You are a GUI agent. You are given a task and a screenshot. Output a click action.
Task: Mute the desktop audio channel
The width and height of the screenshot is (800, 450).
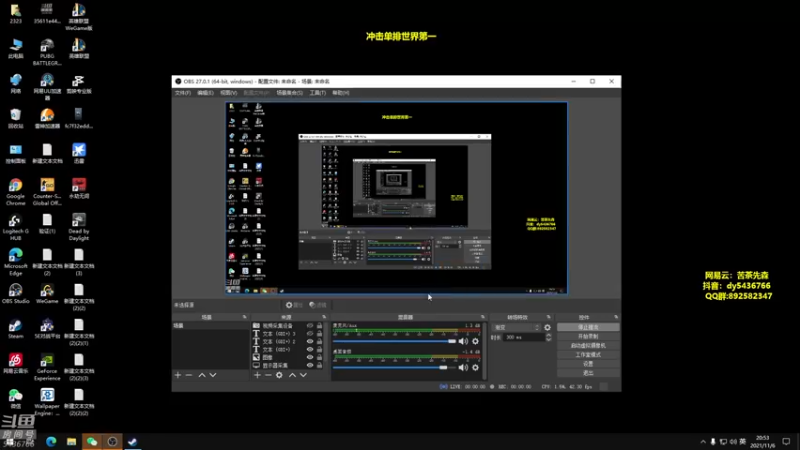coord(463,367)
